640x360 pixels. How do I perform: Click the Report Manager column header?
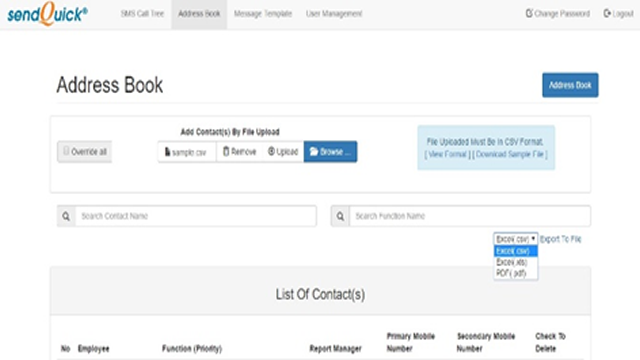(x=336, y=349)
